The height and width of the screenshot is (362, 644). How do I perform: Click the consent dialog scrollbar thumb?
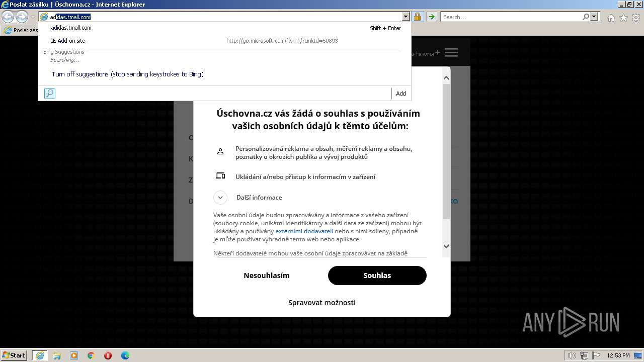tap(446, 151)
